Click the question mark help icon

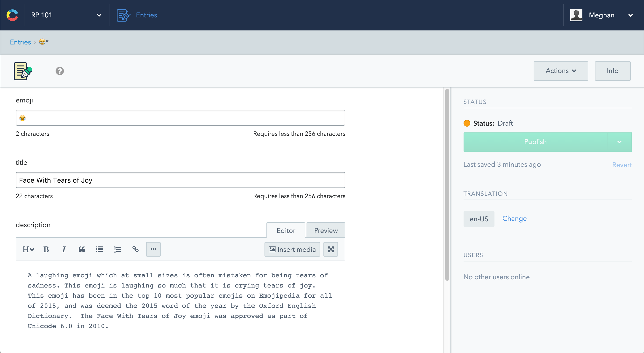[x=59, y=71]
